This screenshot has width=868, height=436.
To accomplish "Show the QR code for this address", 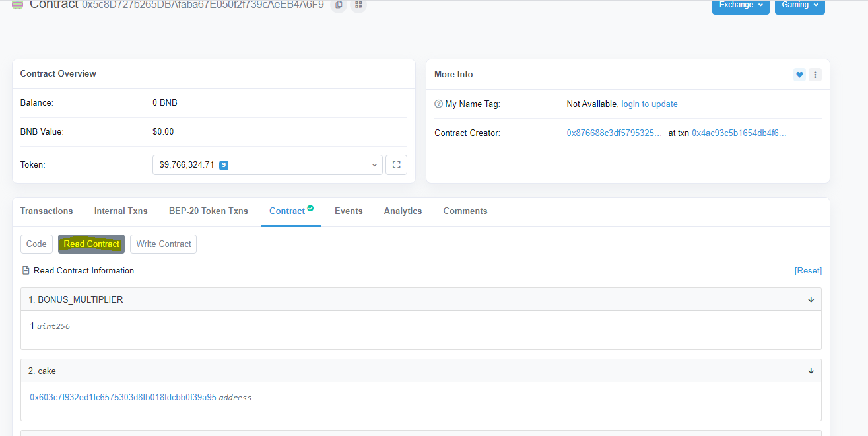I will (358, 5).
